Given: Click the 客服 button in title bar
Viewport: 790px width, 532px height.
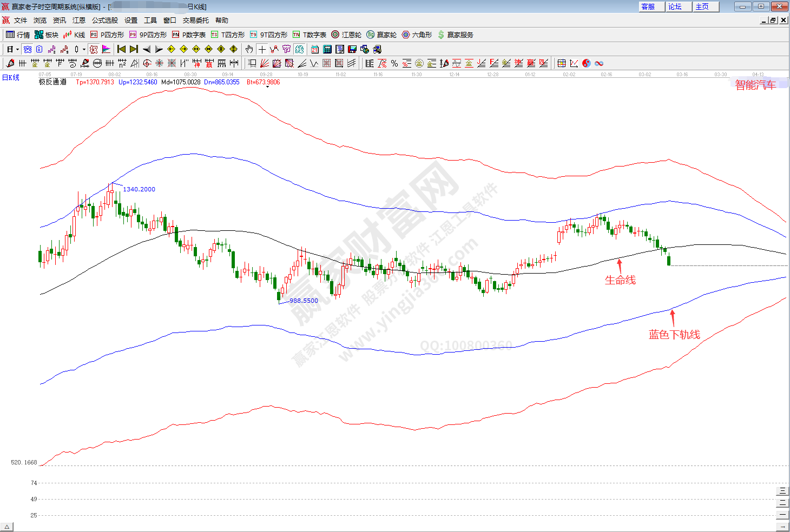Looking at the screenshot, I should point(648,6).
